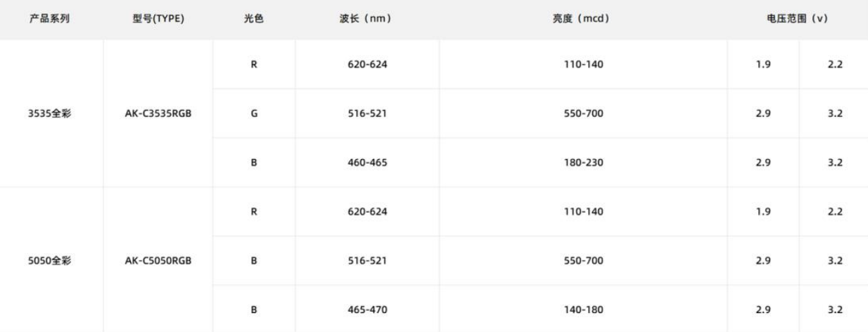Select the 光色 column header

click(x=253, y=19)
